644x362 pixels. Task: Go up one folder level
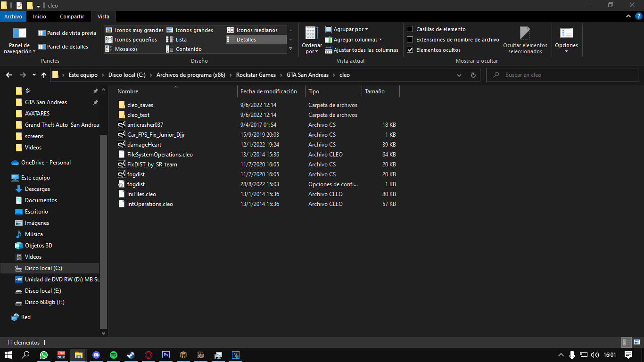[44, 75]
